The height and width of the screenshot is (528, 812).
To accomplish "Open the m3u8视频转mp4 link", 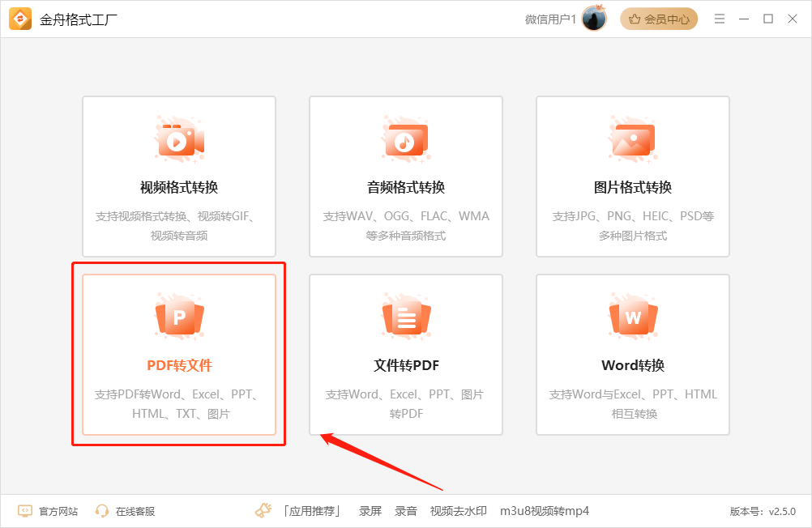I will pos(545,511).
